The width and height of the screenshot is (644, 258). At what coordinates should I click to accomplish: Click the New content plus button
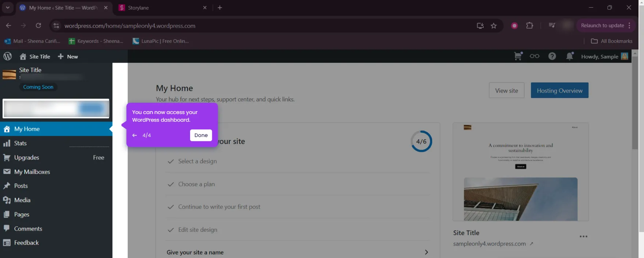(68, 56)
